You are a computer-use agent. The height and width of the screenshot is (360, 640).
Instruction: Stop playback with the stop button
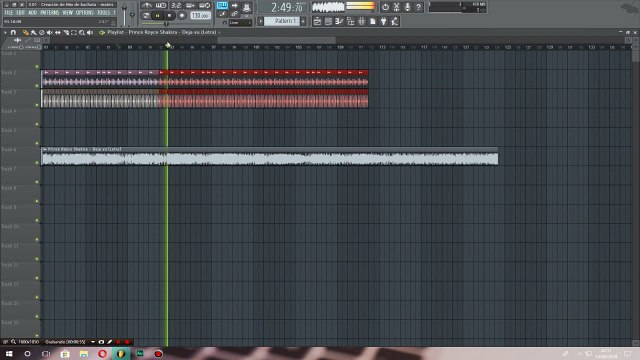[169, 16]
